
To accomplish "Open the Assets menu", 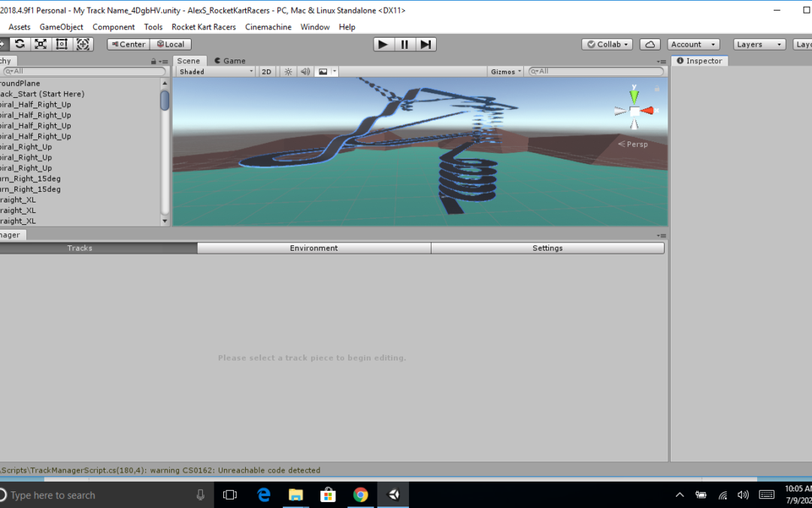I will tap(19, 27).
